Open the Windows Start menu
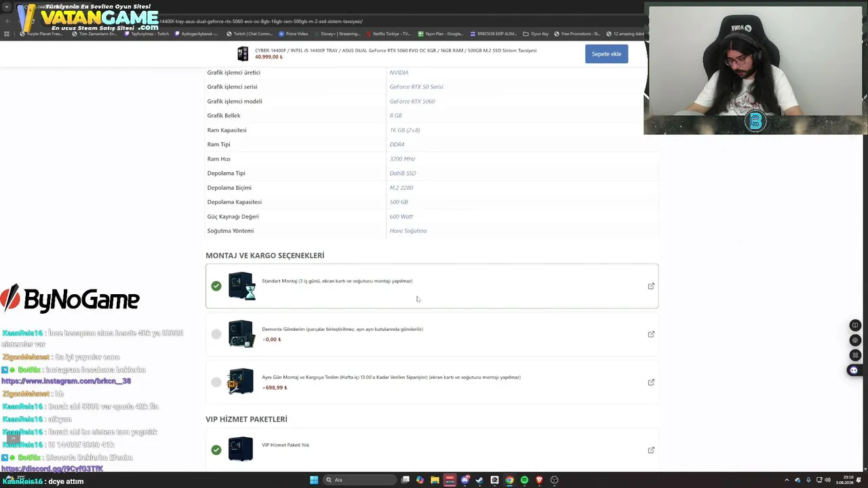Viewport: 868px width, 488px height. point(314,480)
